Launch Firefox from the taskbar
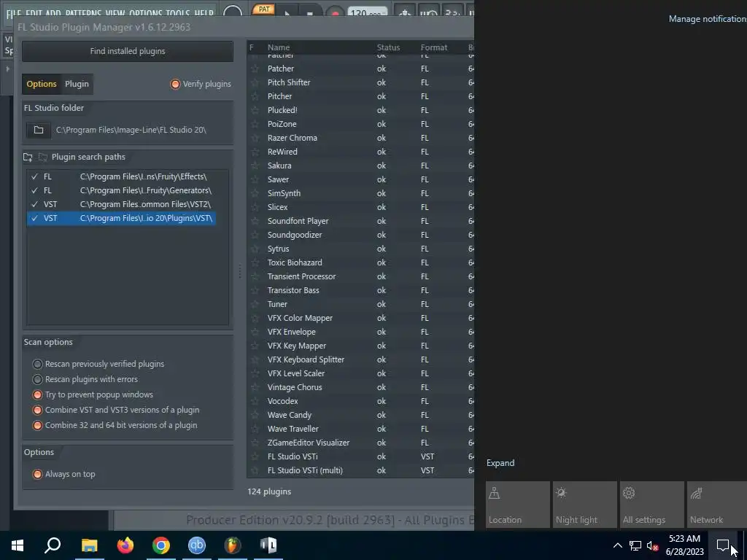Viewport: 747px width, 560px height. pyautogui.click(x=125, y=545)
